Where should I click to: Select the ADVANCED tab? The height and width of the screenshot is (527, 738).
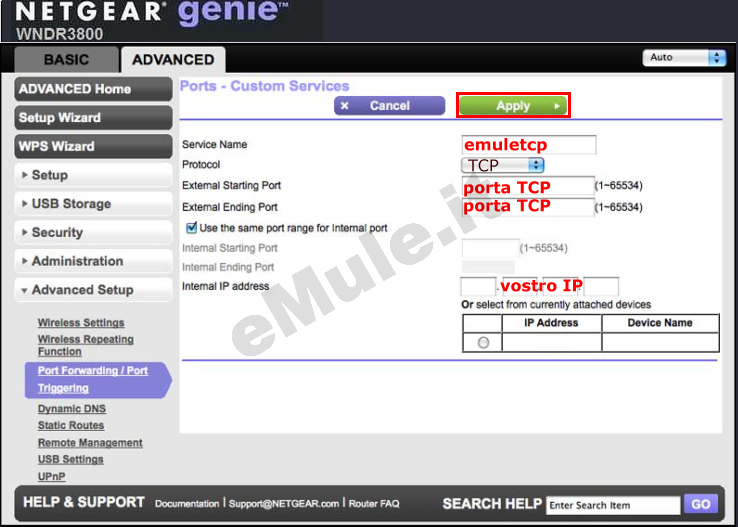pos(173,60)
